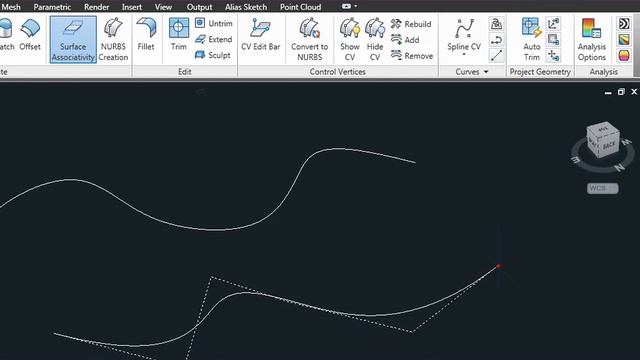Click the Project Geometry panel title

tap(540, 72)
